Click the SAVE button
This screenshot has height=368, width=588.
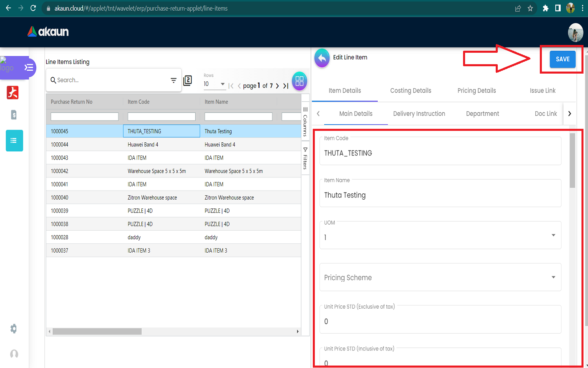[x=562, y=59]
